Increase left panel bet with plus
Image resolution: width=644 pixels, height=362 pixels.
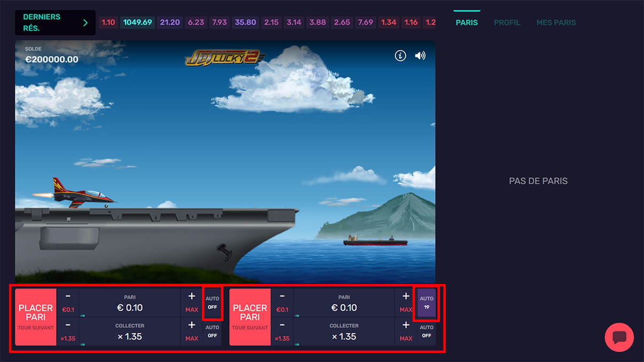(191, 297)
